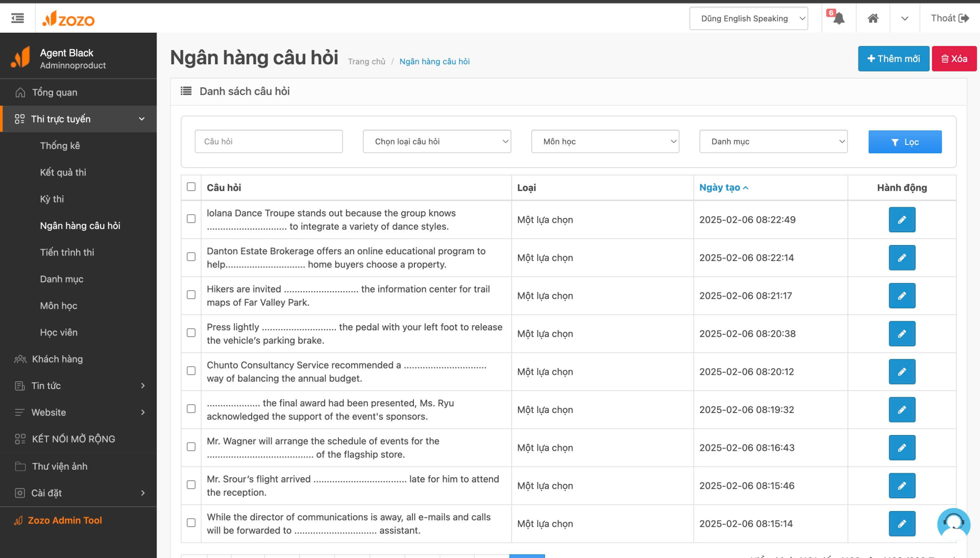Image resolution: width=980 pixels, height=558 pixels.
Task: Click the Ngân hàng câu hỏi breadcrumb link
Action: pyautogui.click(x=434, y=61)
